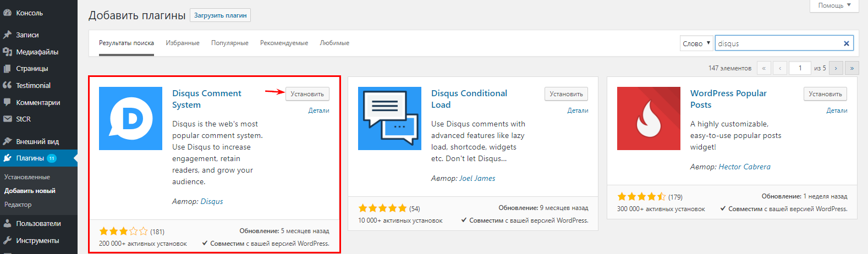Screen dimensions: 868x254
Task: Select the Результаты поиска tab
Action: (127, 43)
